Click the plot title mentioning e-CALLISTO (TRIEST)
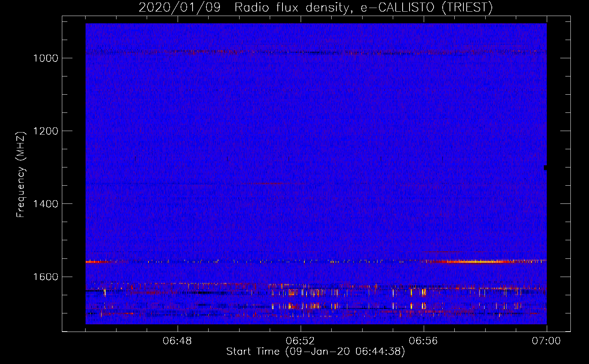The image size is (589, 364). point(316,7)
